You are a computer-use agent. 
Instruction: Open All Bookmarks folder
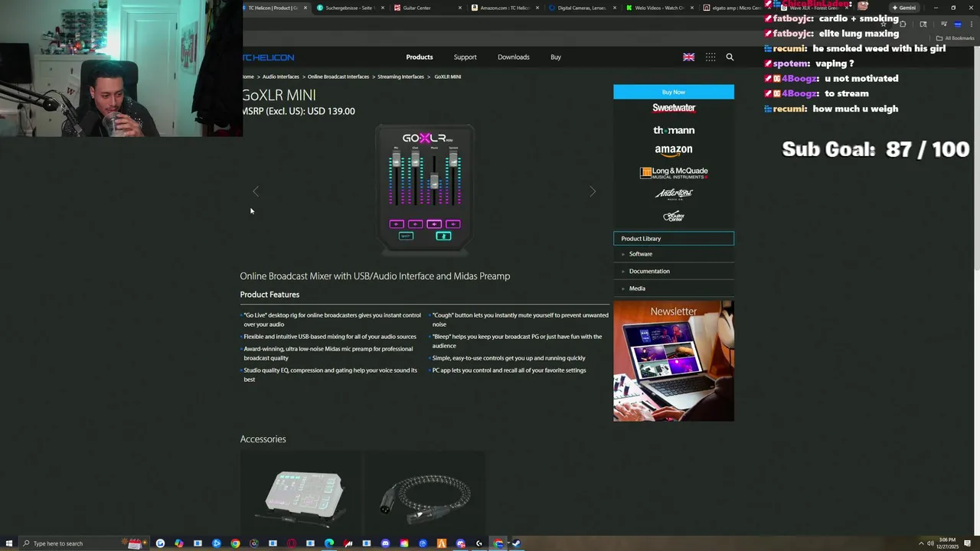pyautogui.click(x=955, y=37)
